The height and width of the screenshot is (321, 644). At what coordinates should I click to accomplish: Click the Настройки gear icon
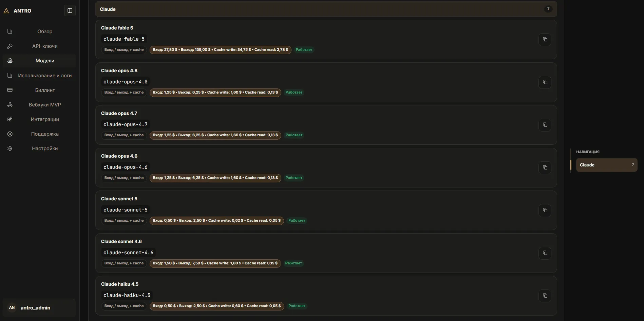coord(10,148)
